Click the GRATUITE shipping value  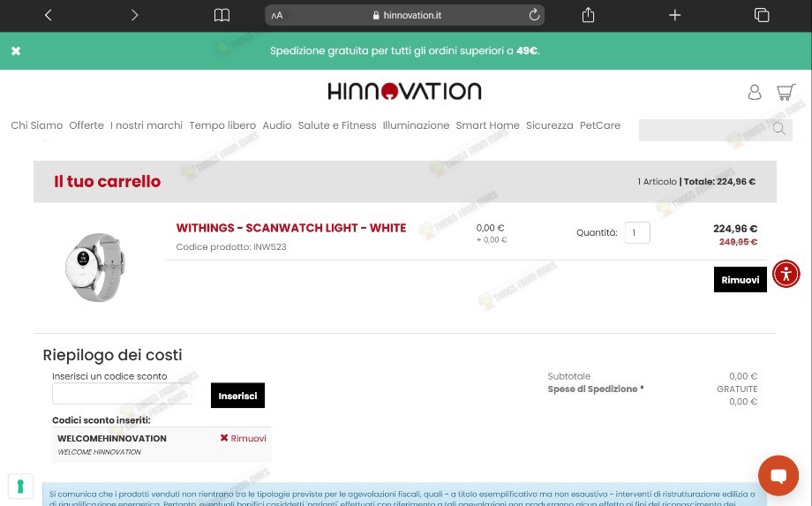tap(737, 389)
